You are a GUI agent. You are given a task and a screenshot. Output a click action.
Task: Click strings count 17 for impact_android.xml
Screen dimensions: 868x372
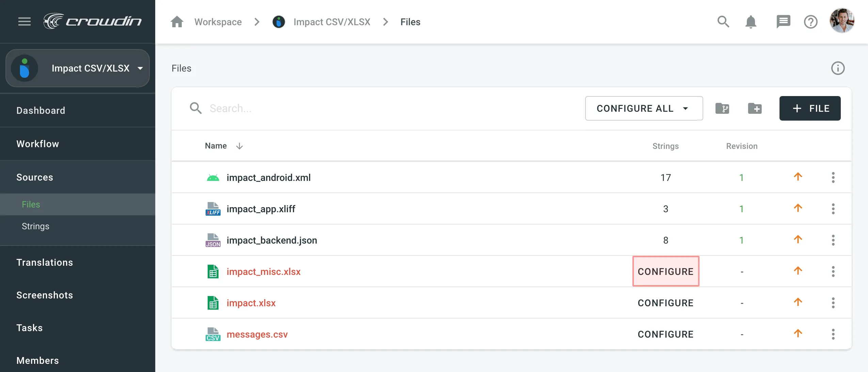(x=665, y=177)
